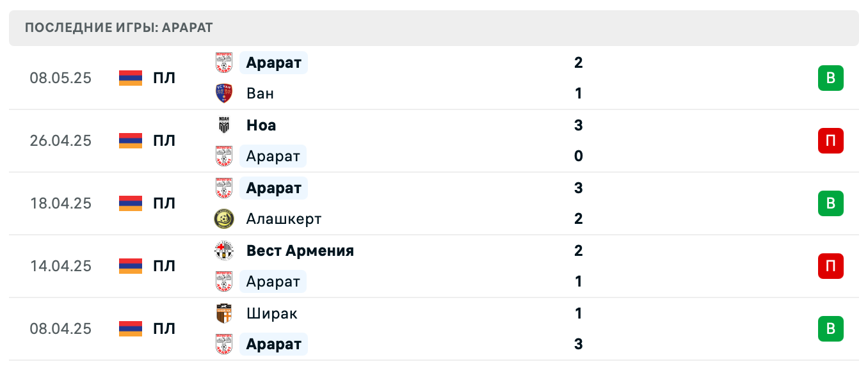Click the red П marker beside Вест Армения
This screenshot has width=868, height=371.
click(831, 266)
